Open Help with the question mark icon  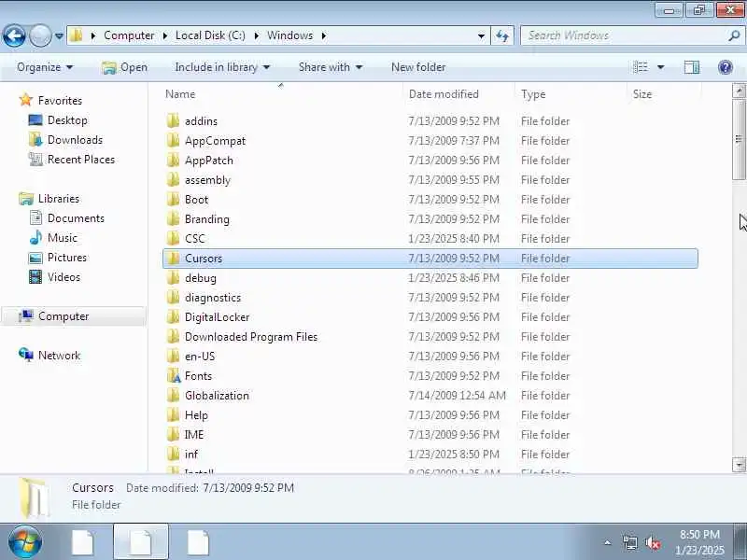click(x=726, y=67)
